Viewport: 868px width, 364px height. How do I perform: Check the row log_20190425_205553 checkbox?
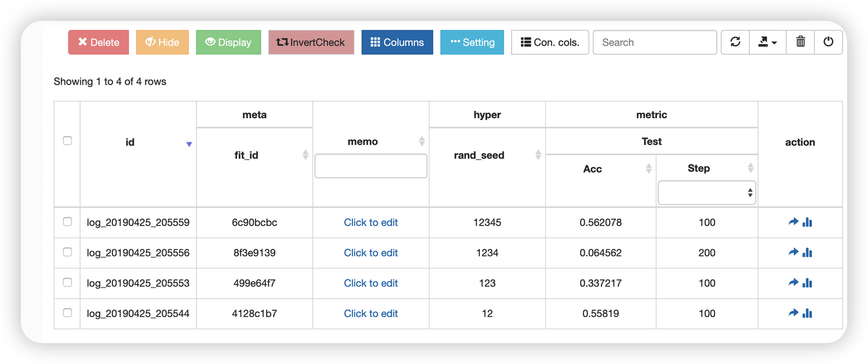click(x=67, y=282)
